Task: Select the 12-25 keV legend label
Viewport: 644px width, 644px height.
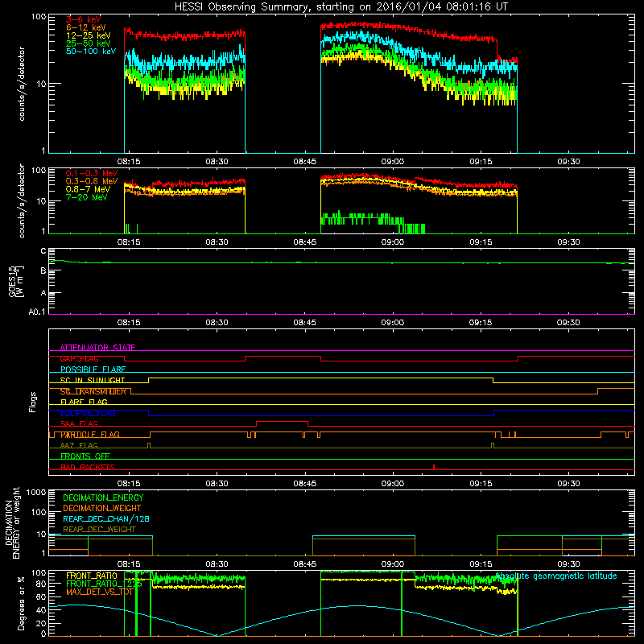Action: point(88,35)
